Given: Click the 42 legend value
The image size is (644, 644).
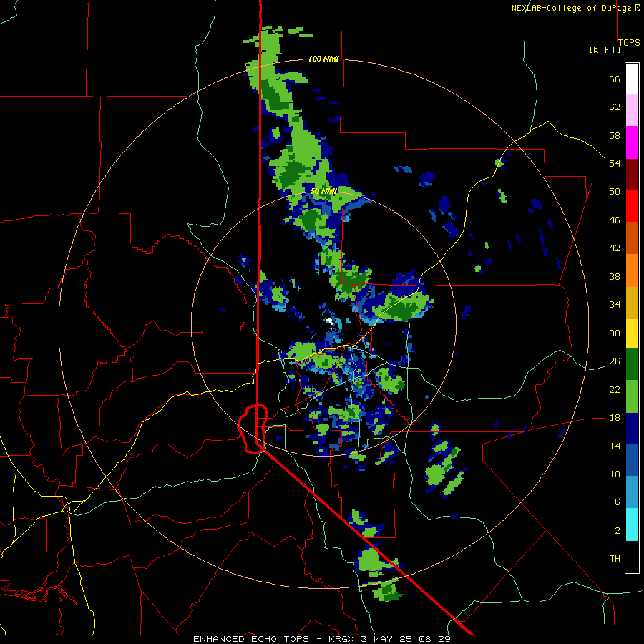Looking at the screenshot, I should pos(615,248).
